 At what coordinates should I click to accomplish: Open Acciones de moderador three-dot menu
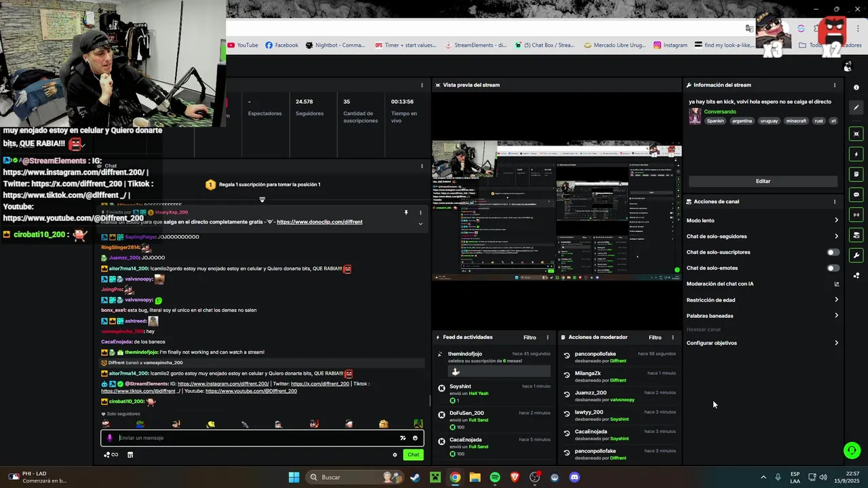click(x=673, y=337)
